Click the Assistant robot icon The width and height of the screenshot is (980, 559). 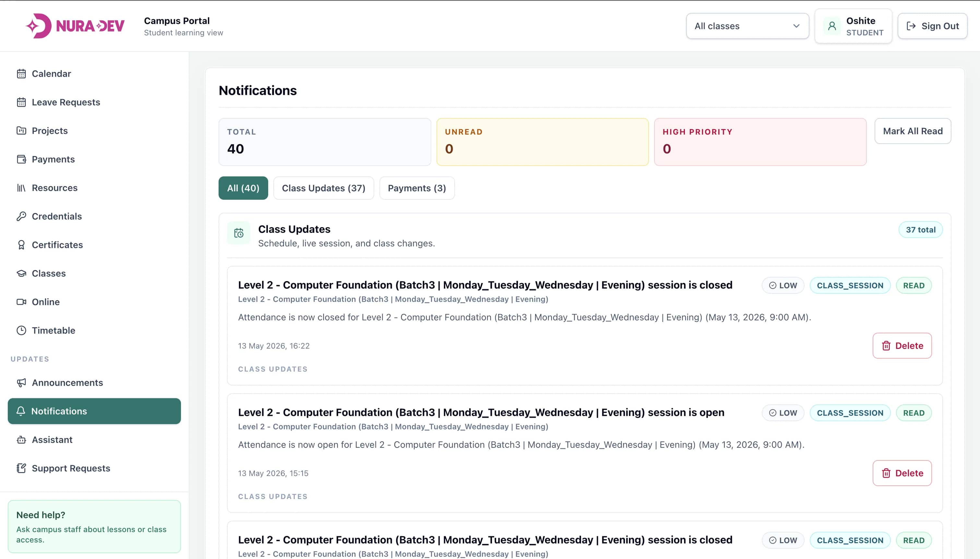click(x=21, y=440)
